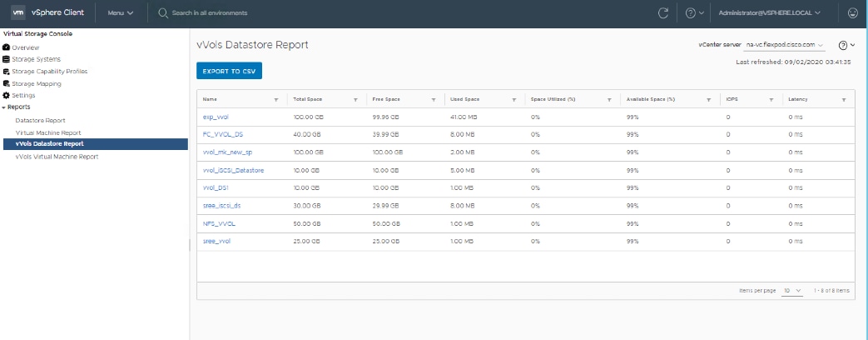
Task: Click the Overview sidebar icon
Action: pos(6,47)
